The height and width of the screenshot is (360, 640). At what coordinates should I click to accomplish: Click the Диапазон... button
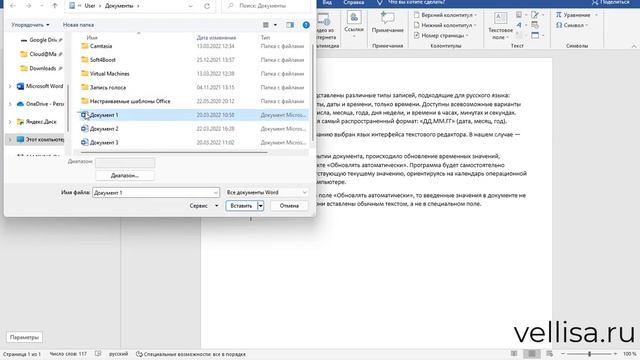125,176
